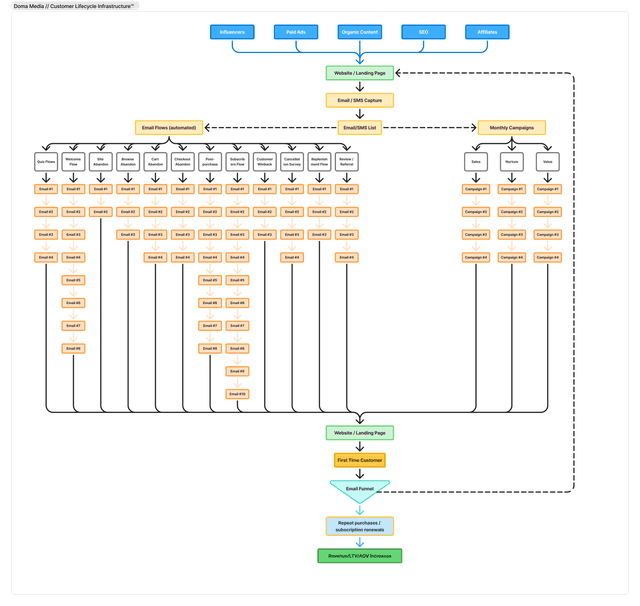
Task: Click the lower Website / Landing Page node
Action: coord(360,433)
